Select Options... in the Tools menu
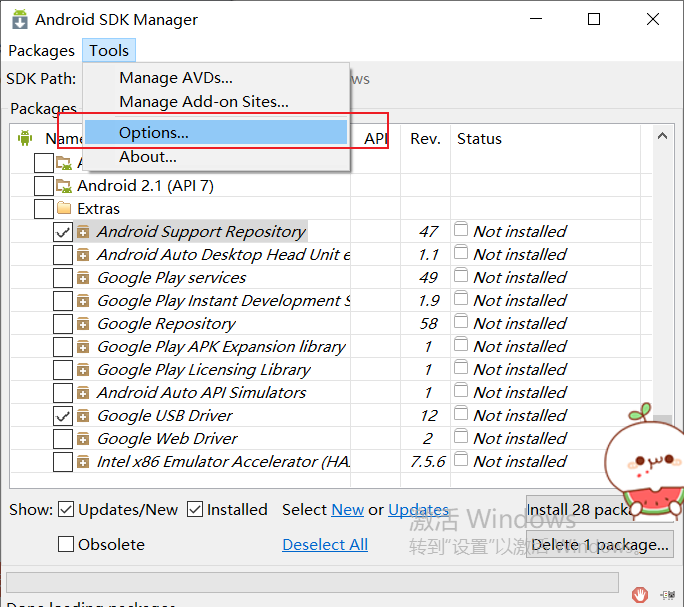Viewport: 684px width, 607px height. tap(216, 132)
